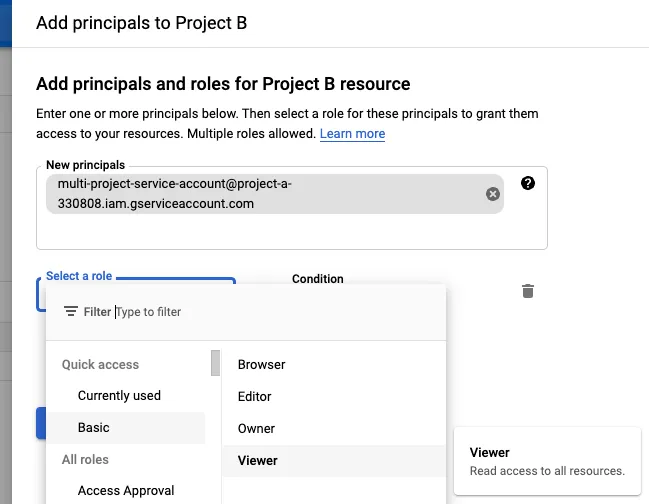The image size is (649, 504).
Task: Click the Viewer tooltip description
Action: [547, 471]
